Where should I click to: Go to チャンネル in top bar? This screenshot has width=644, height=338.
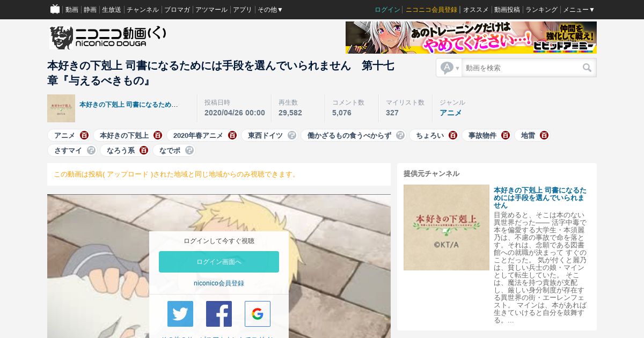(x=143, y=10)
